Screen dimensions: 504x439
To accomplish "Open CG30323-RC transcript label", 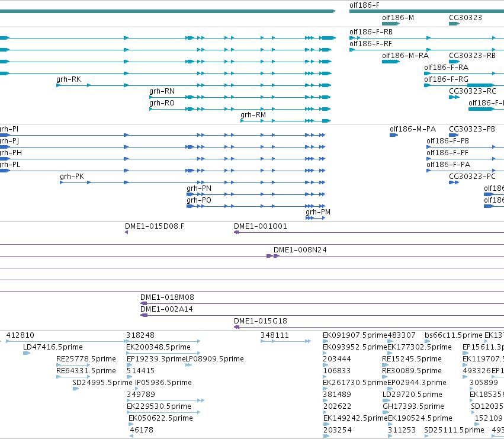I will click(472, 91).
